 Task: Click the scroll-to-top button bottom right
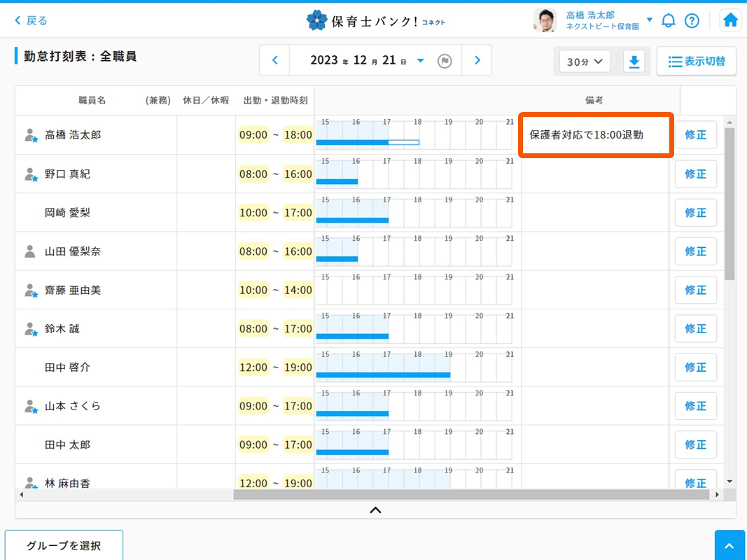(730, 545)
